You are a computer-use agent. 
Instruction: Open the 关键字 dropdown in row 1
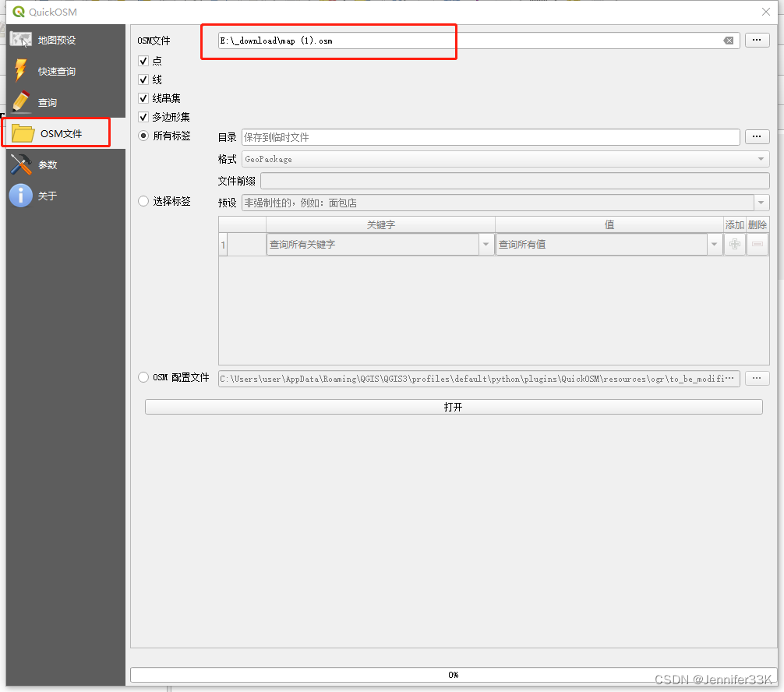pyautogui.click(x=485, y=244)
